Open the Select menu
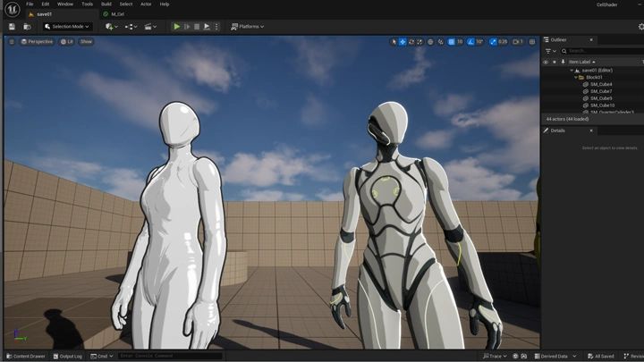 126,4
